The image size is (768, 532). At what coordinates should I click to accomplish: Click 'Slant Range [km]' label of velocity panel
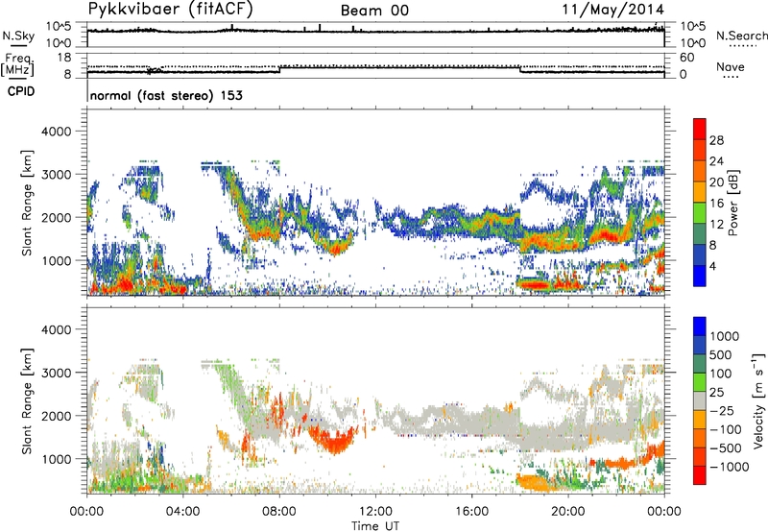pyautogui.click(x=27, y=401)
